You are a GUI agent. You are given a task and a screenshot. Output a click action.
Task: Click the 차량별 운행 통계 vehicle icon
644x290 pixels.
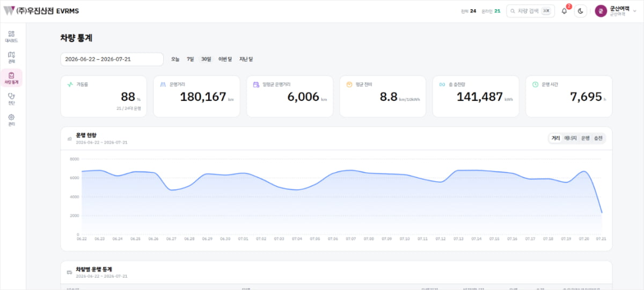tap(69, 272)
